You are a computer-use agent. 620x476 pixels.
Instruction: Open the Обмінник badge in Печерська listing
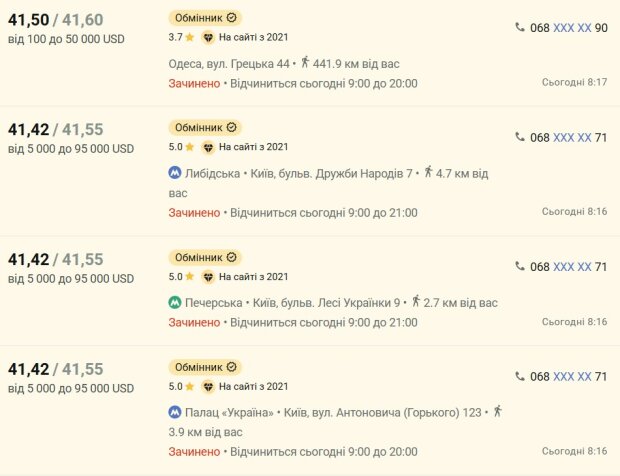coord(205,257)
